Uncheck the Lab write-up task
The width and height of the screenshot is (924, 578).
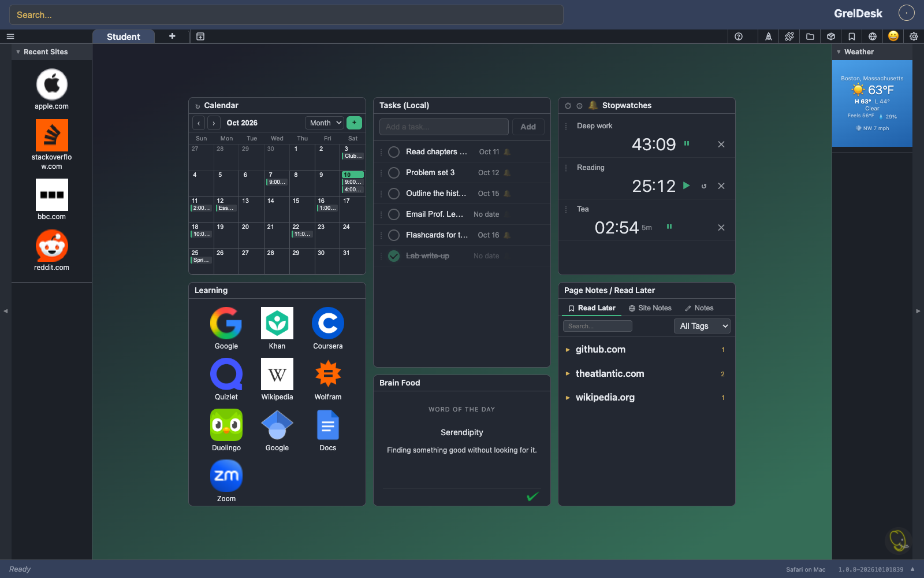(394, 256)
